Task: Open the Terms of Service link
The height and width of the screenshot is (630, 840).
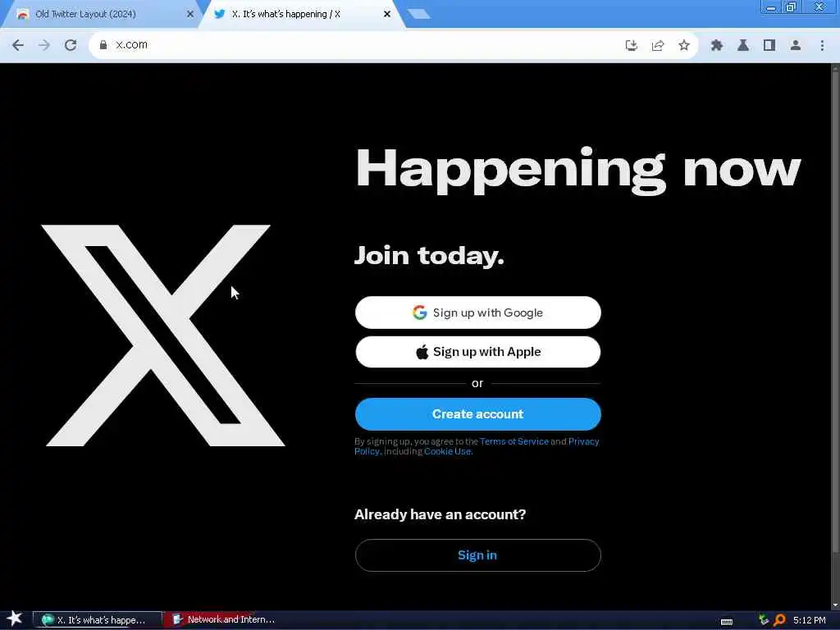Action: coord(514,441)
